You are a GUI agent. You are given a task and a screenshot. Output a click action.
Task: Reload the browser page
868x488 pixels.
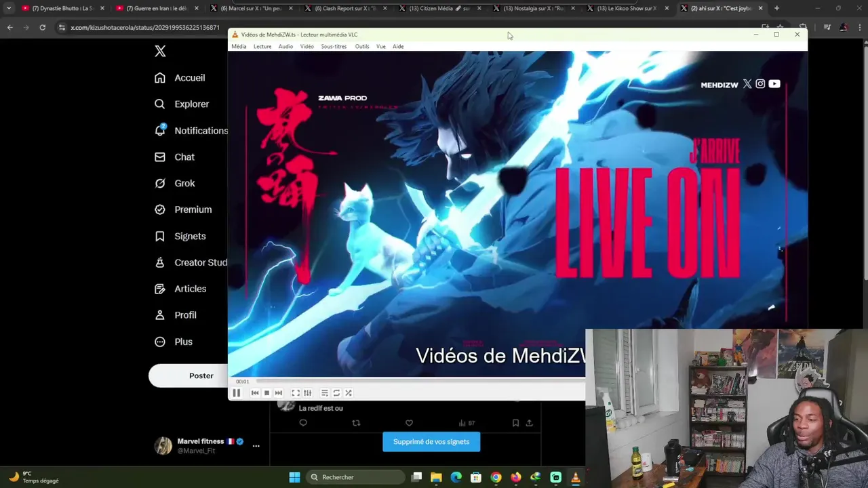(x=42, y=27)
